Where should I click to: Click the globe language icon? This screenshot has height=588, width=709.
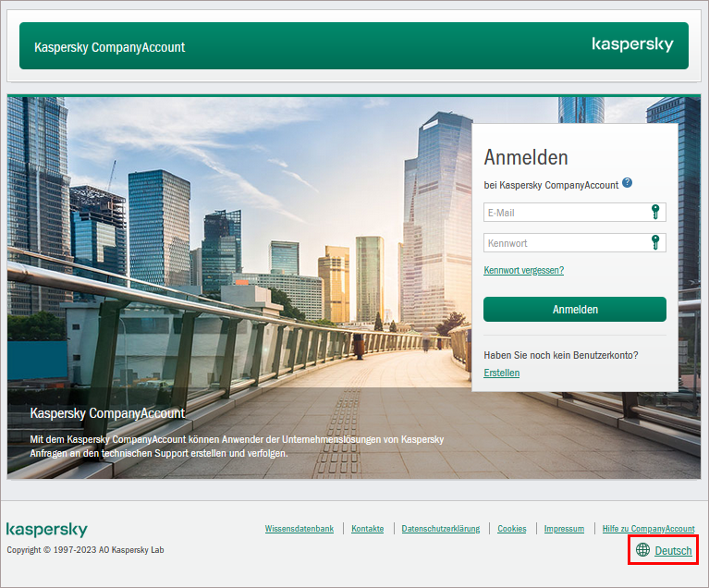pos(642,549)
